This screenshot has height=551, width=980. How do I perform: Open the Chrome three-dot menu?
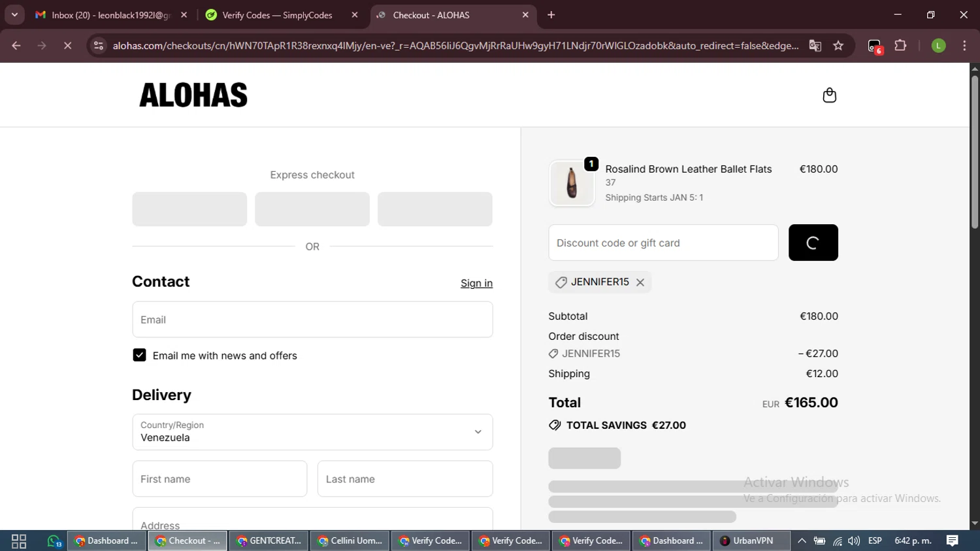(x=964, y=46)
